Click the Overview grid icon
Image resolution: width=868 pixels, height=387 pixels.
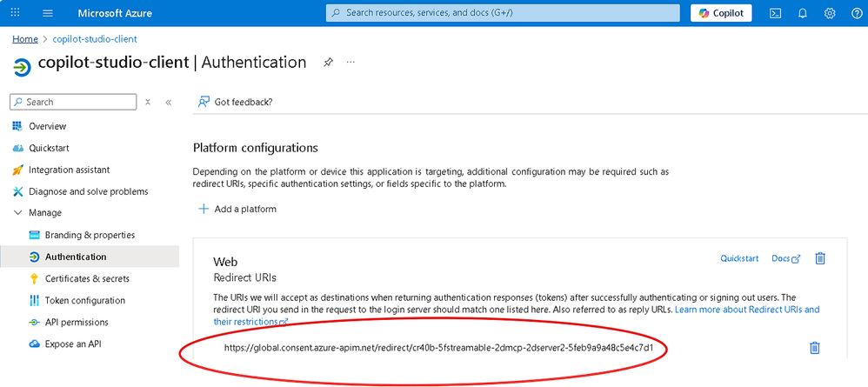tap(17, 126)
